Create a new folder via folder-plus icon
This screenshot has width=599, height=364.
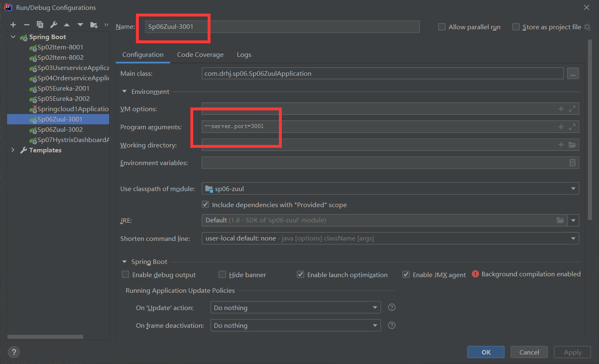coord(94,25)
